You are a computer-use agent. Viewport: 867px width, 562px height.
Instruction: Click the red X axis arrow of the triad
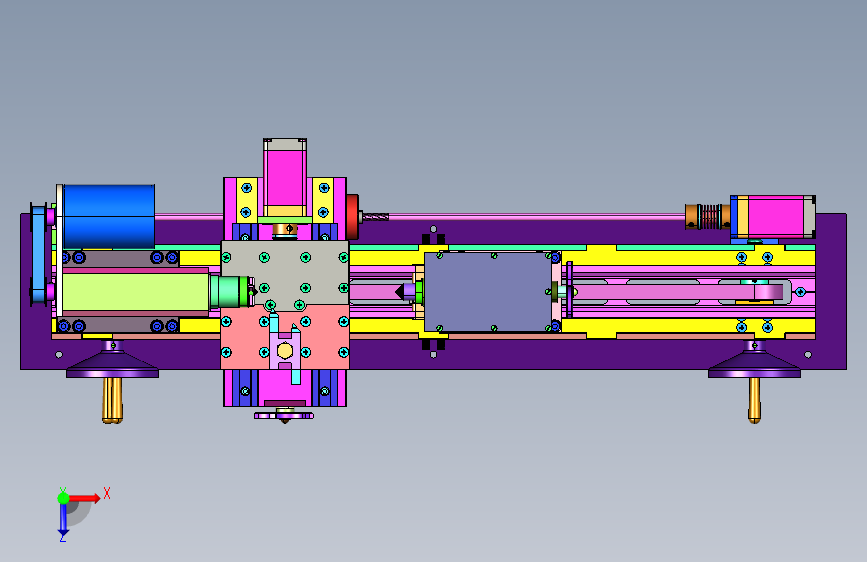(84, 498)
